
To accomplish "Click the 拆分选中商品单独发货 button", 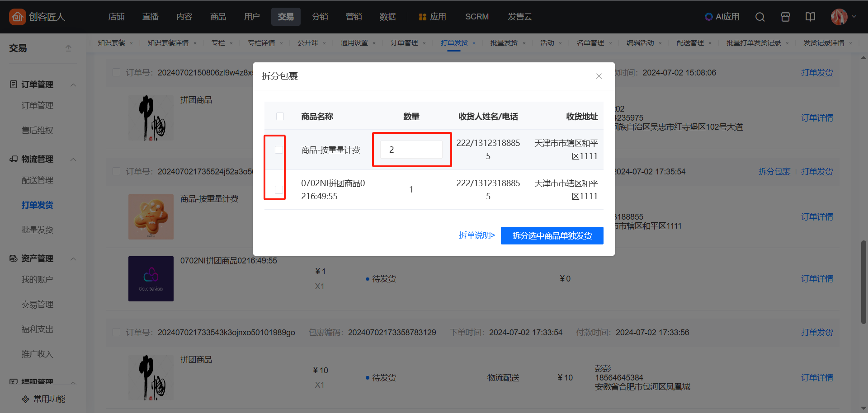I will point(552,235).
